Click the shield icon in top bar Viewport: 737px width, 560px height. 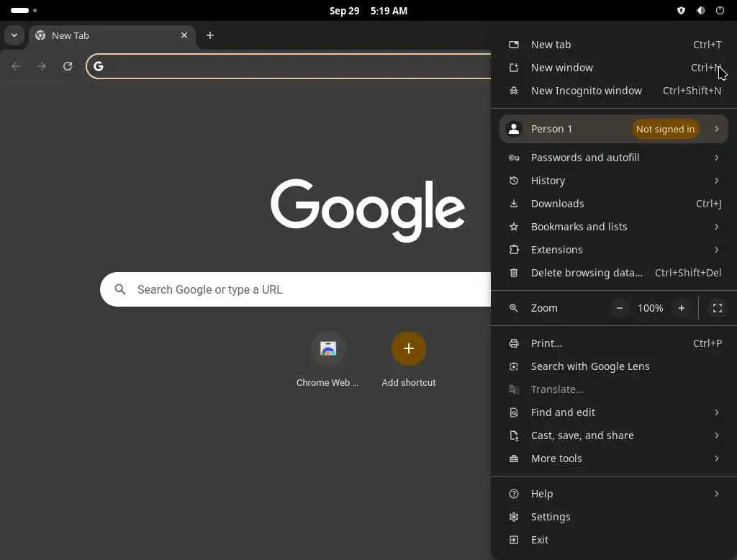point(681,10)
